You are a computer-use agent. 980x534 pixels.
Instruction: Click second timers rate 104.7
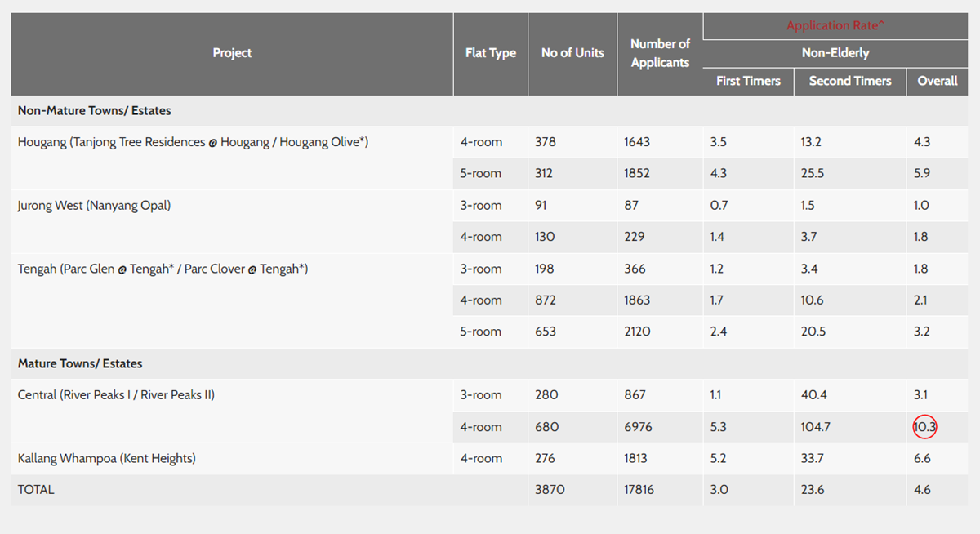[815, 427]
